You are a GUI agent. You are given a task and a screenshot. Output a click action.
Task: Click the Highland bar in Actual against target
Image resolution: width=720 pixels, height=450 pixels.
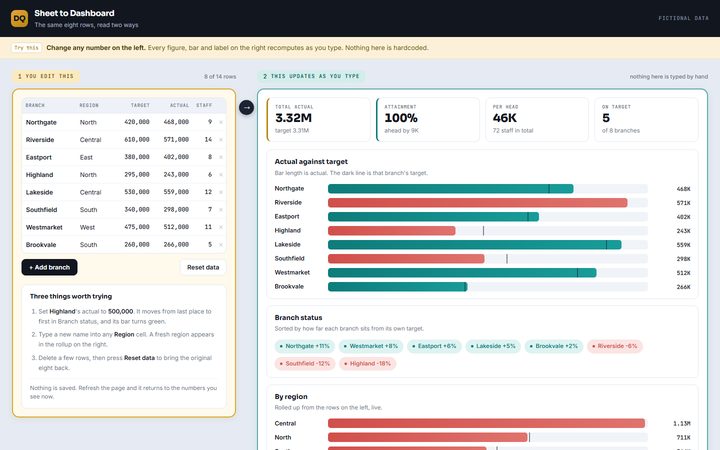(392, 231)
